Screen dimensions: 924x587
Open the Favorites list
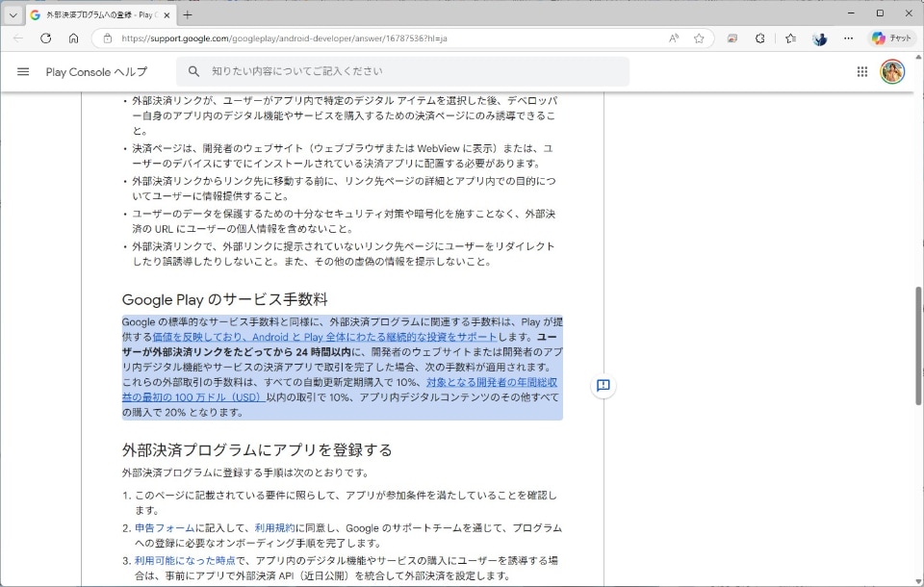791,38
